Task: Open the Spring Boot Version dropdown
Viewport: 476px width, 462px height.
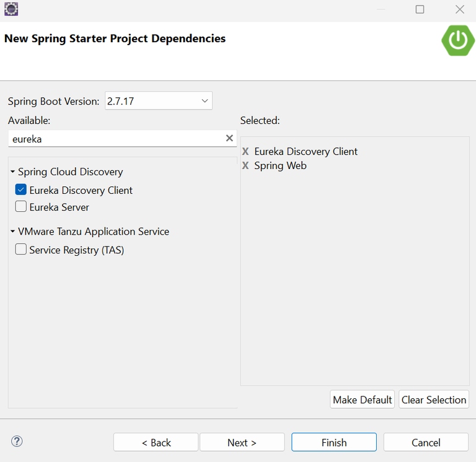Action: [159, 101]
